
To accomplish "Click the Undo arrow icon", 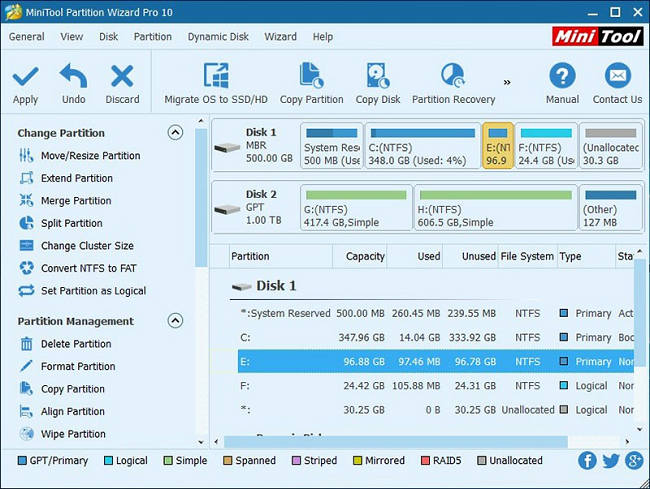I will click(73, 76).
